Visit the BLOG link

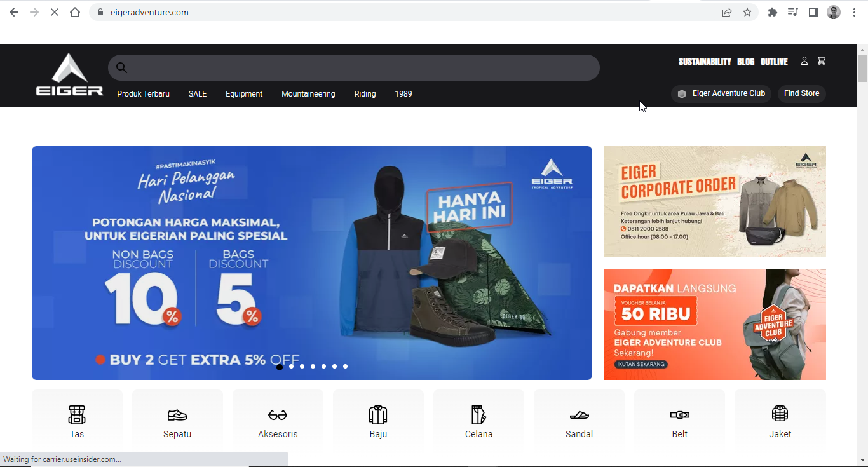[x=746, y=62]
